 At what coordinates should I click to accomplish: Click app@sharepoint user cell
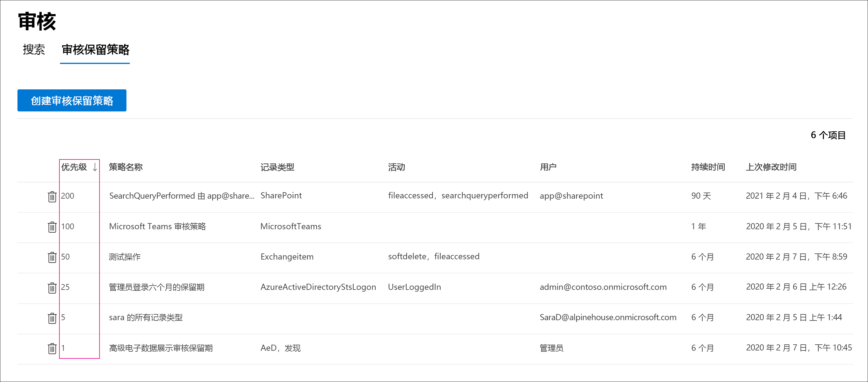click(x=572, y=196)
